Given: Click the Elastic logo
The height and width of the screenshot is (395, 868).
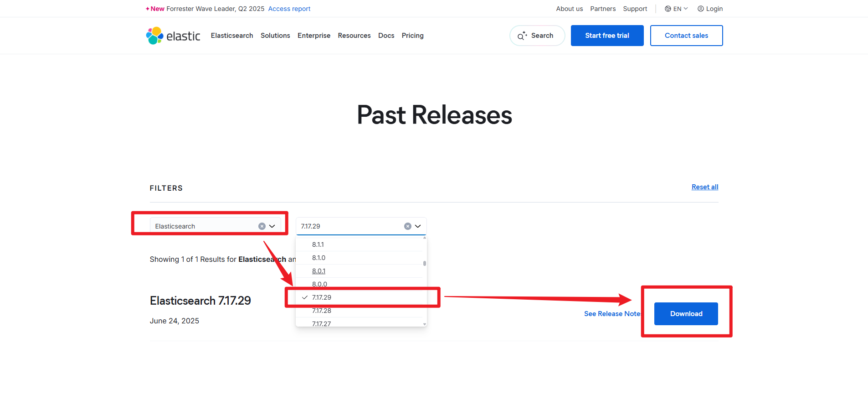Looking at the screenshot, I should [173, 36].
